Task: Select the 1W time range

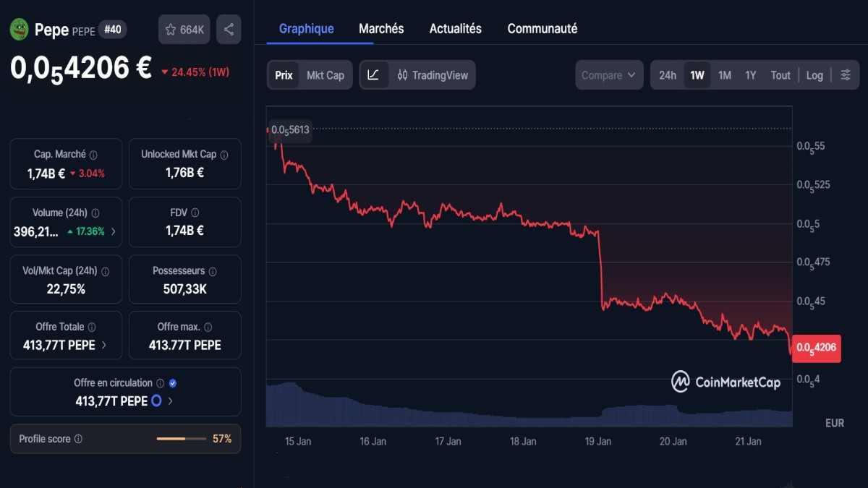Action: tap(697, 75)
